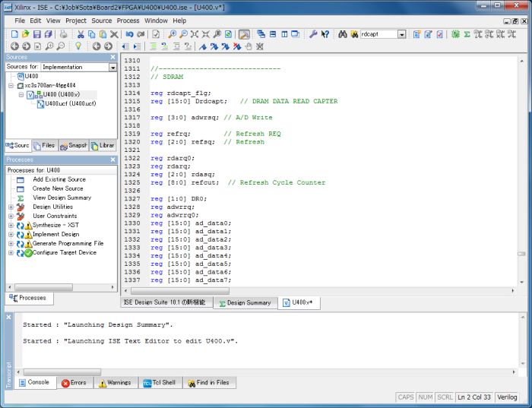Viewport: 532px width, 408px height.
Task: Toggle bookmark with blue flag icon
Action: pos(203,46)
